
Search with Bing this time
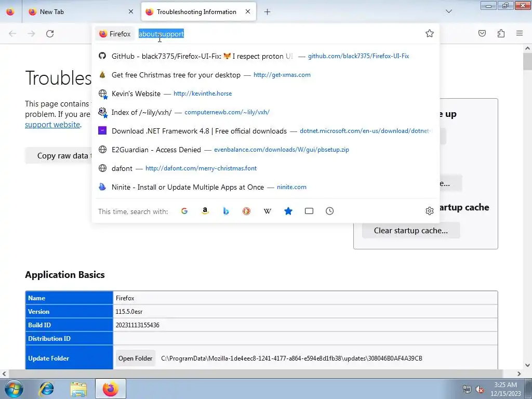click(x=225, y=211)
